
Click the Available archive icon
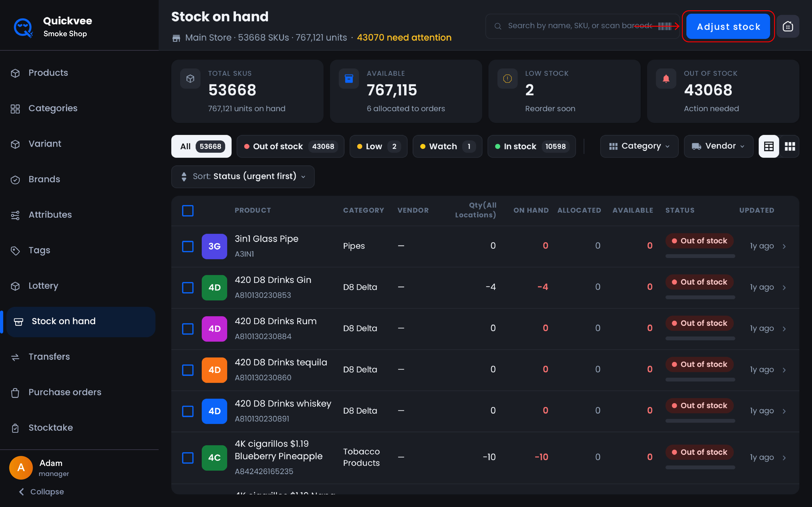(x=349, y=79)
